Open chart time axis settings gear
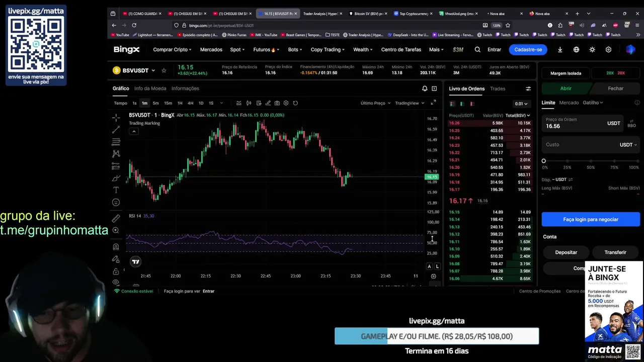This screenshot has height=362, width=644. [x=433, y=276]
